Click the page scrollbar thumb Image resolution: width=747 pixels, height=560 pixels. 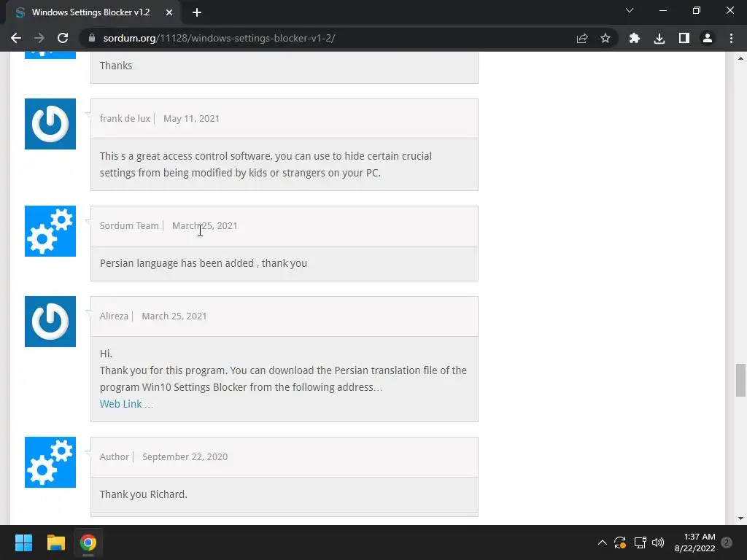[x=740, y=380]
